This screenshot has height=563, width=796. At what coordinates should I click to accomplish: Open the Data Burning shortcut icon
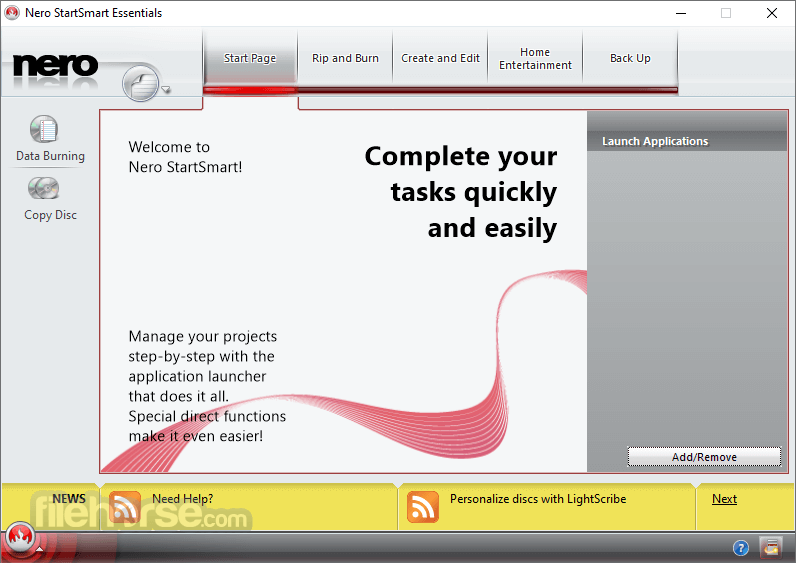(x=44, y=129)
